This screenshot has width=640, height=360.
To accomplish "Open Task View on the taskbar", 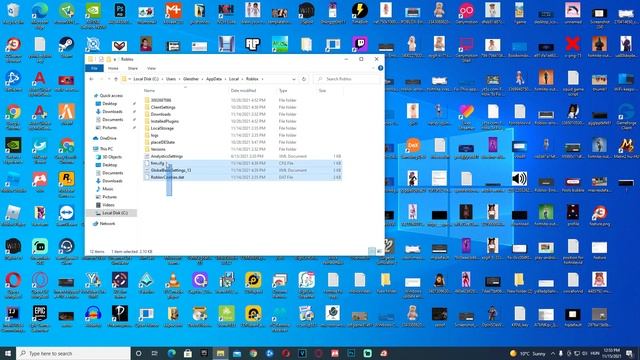I will (155, 353).
